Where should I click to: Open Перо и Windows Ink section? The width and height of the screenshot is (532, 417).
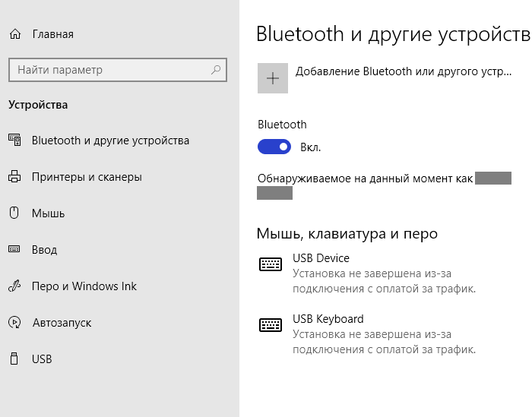84,286
